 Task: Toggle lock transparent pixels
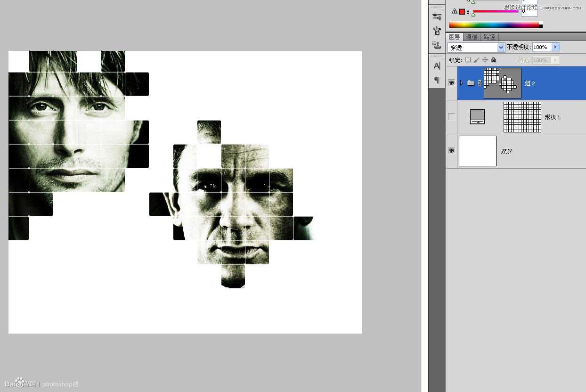(x=468, y=60)
